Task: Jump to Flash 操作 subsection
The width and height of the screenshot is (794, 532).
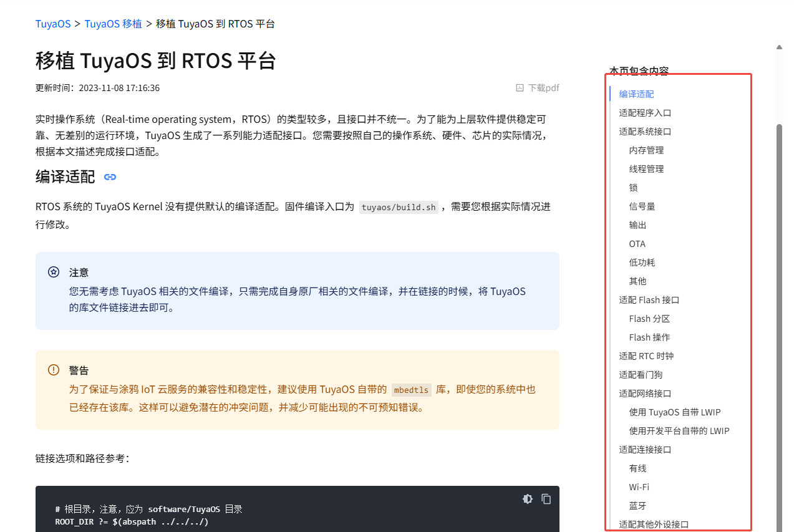Action: click(x=649, y=337)
